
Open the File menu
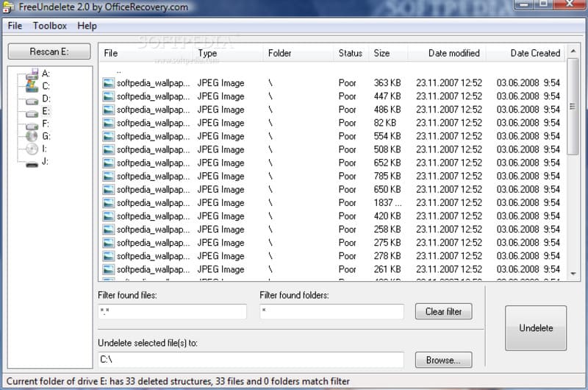pos(15,26)
